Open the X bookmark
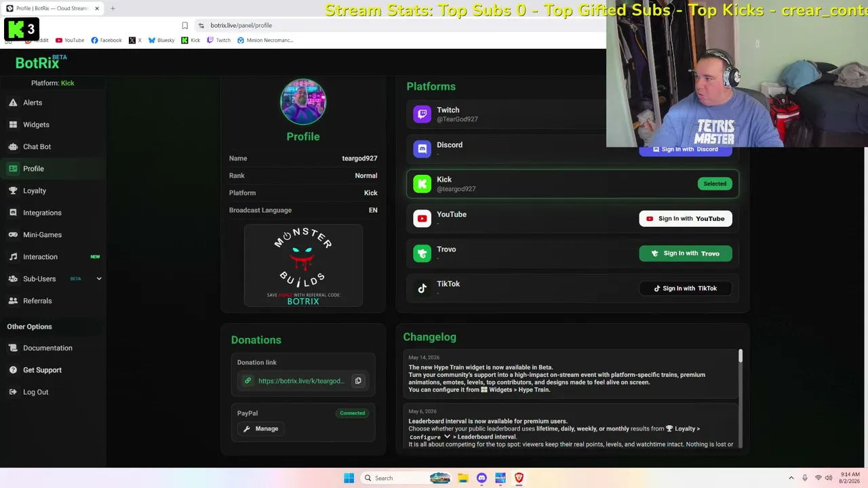 pos(135,40)
